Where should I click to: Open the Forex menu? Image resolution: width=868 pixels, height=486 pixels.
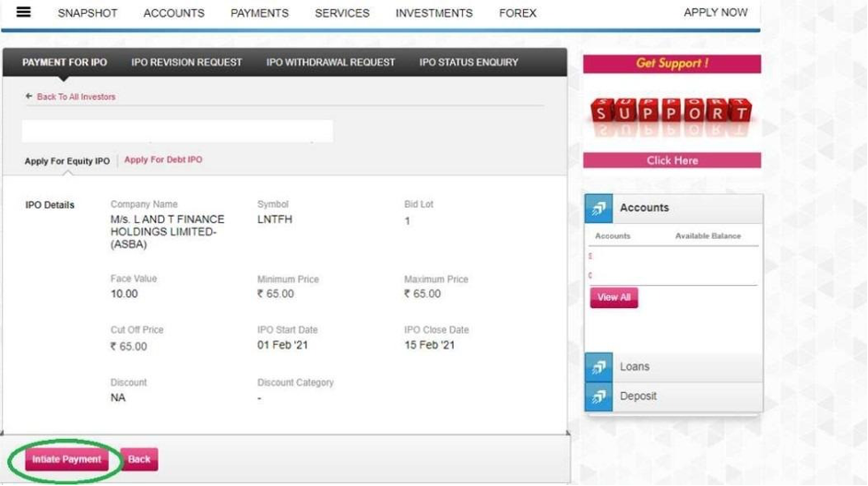(517, 13)
